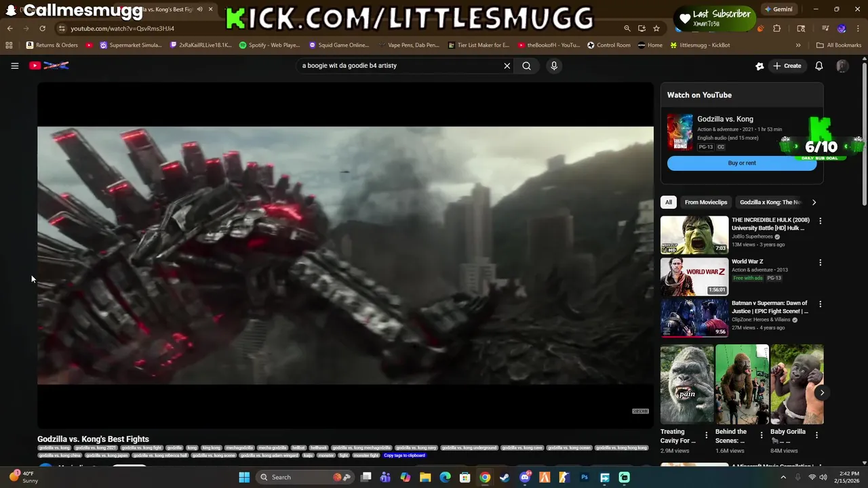The height and width of the screenshot is (488, 868).
Task: Open Steam from the taskbar
Action: [505, 477]
